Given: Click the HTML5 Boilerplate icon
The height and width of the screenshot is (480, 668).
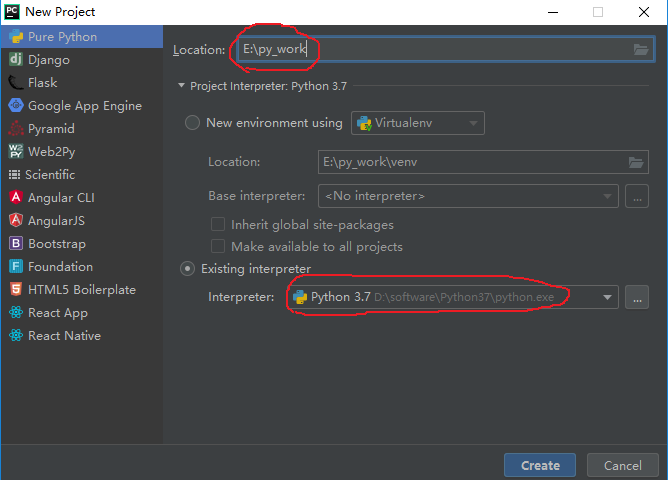Looking at the screenshot, I should coord(16,289).
